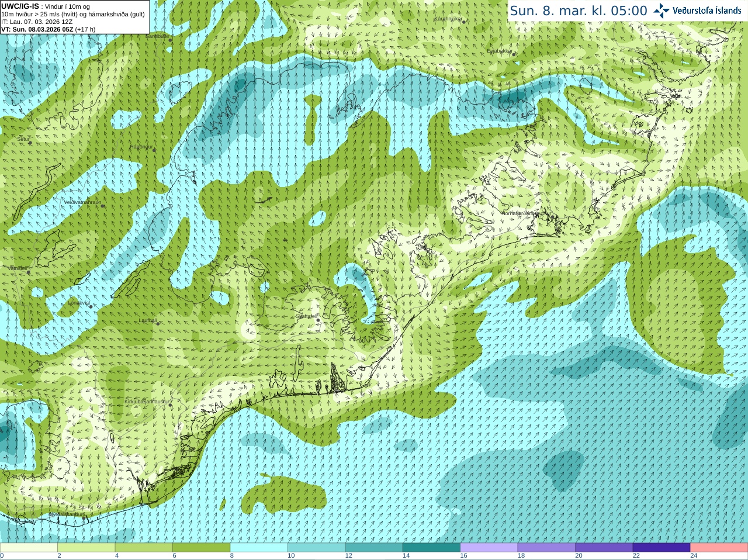Click the legend value 24 label
Image resolution: width=748 pixels, height=560 pixels.
tap(694, 556)
